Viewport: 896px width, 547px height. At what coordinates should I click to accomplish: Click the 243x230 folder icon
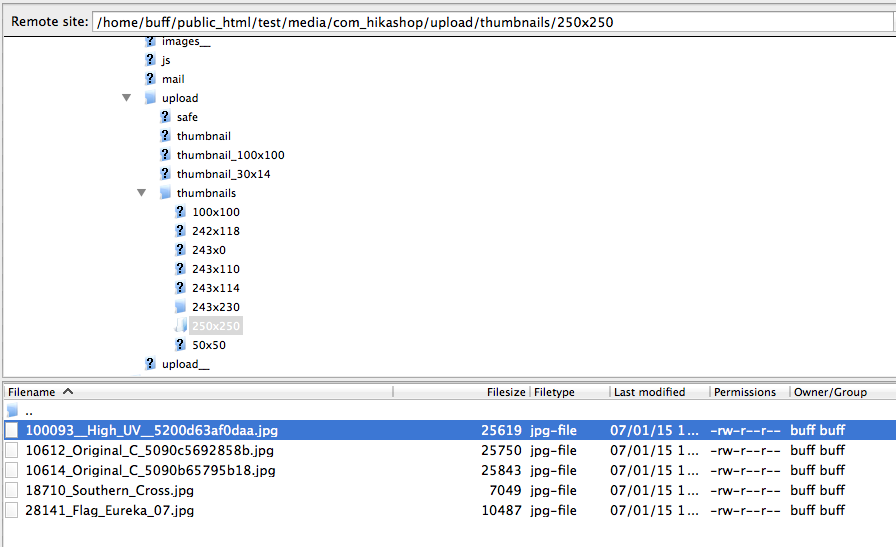180,306
